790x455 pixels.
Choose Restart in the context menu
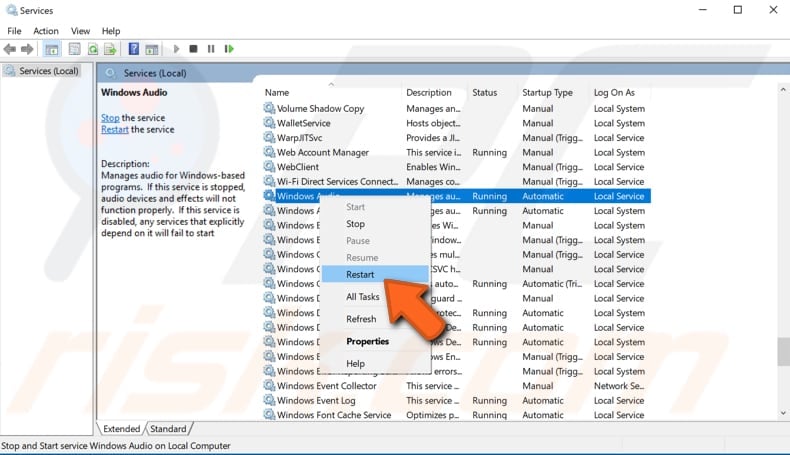pyautogui.click(x=375, y=274)
